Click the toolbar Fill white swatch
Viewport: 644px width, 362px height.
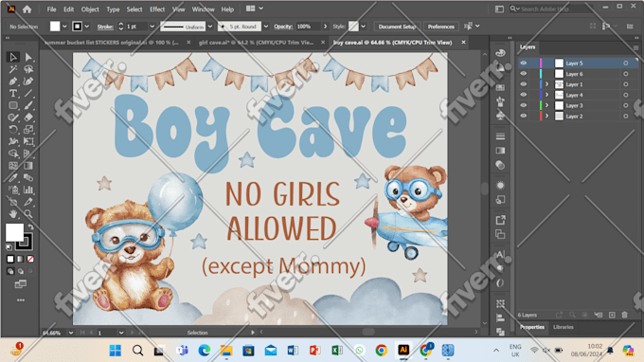pyautogui.click(x=14, y=232)
